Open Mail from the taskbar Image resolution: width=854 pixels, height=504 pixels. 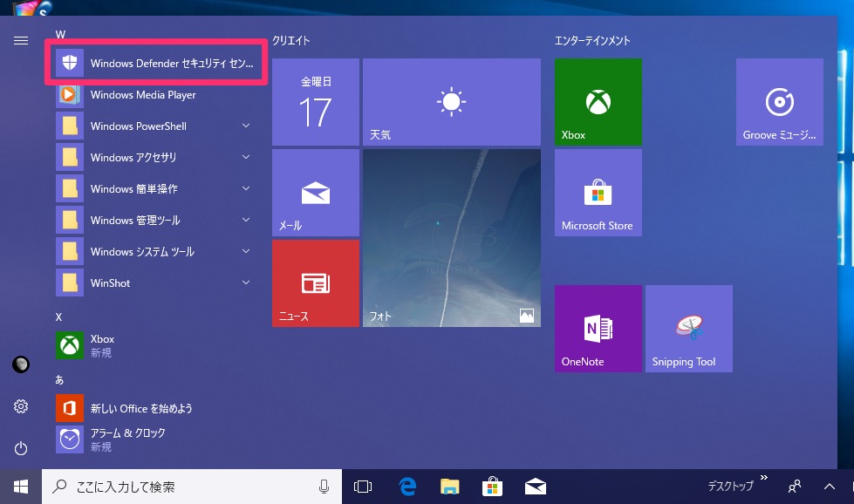536,487
